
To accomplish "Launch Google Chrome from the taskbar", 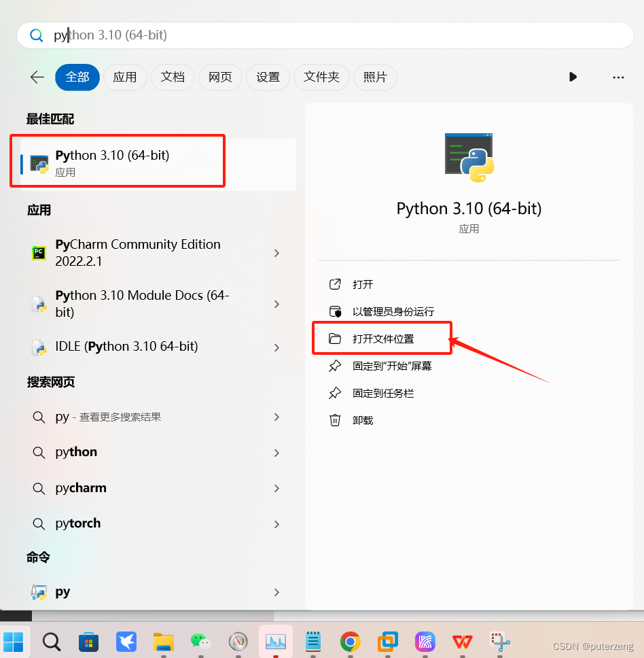I will click(x=350, y=641).
